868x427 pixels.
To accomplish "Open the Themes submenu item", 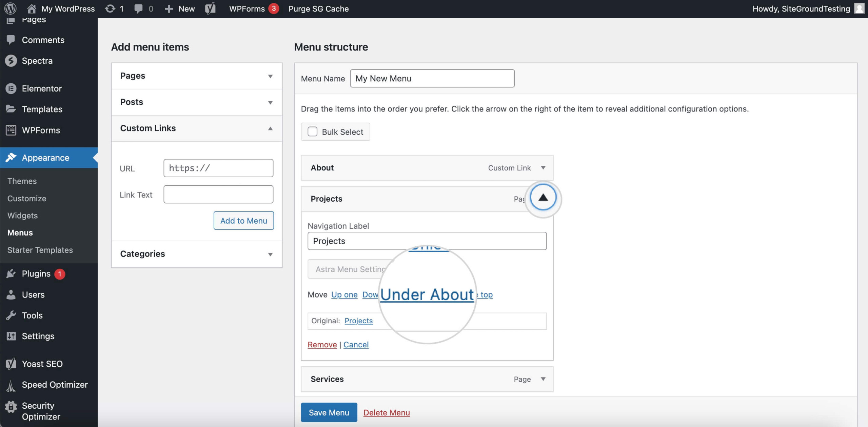I will coord(22,181).
